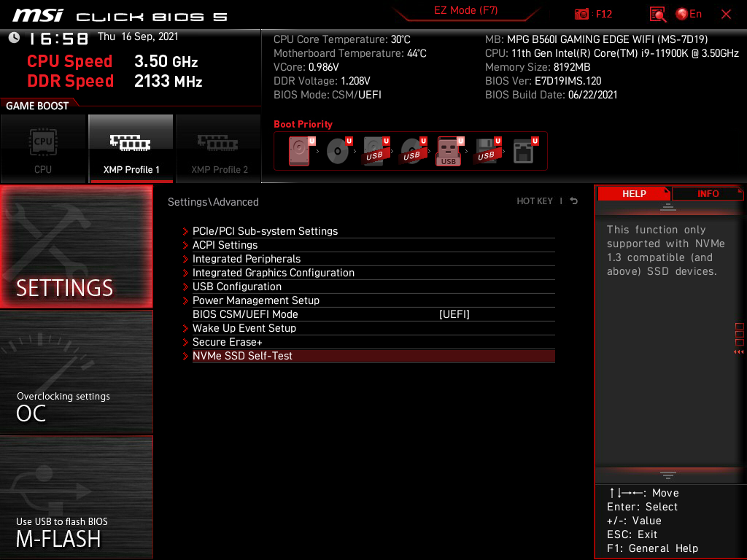747x560 pixels.
Task: Click the HOT KEY button
Action: 535,201
